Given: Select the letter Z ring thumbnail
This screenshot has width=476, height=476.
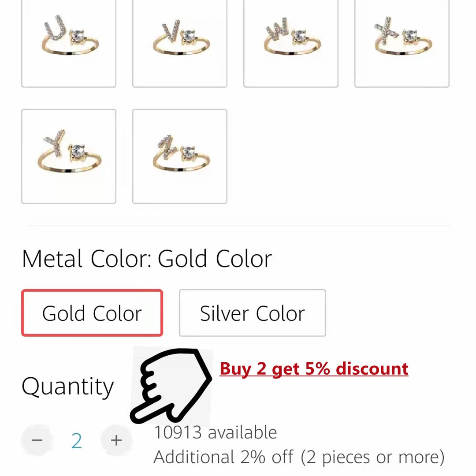Looking at the screenshot, I should [179, 156].
